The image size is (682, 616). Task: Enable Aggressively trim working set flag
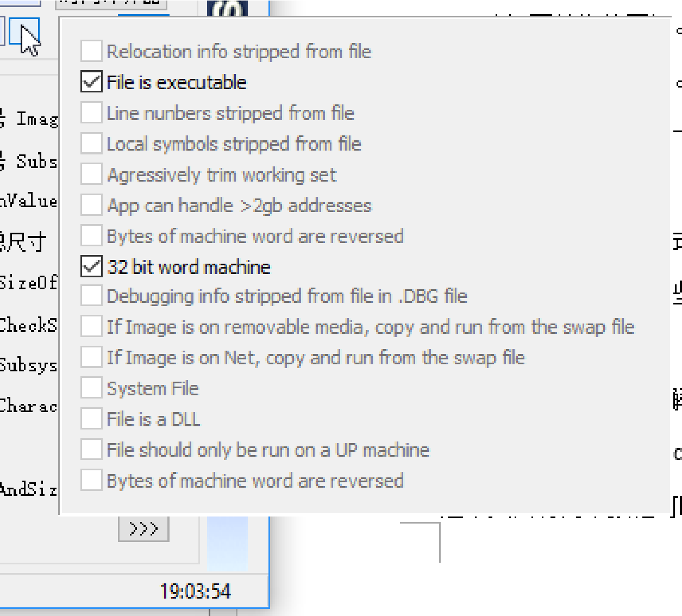(91, 175)
